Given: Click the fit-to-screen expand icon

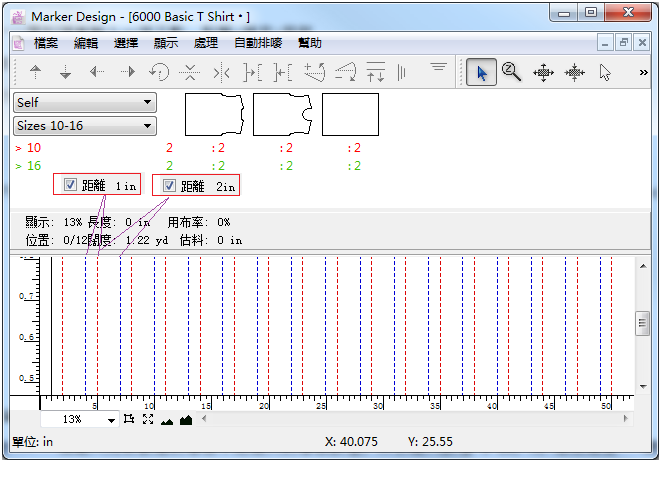Looking at the screenshot, I should pyautogui.click(x=148, y=419).
